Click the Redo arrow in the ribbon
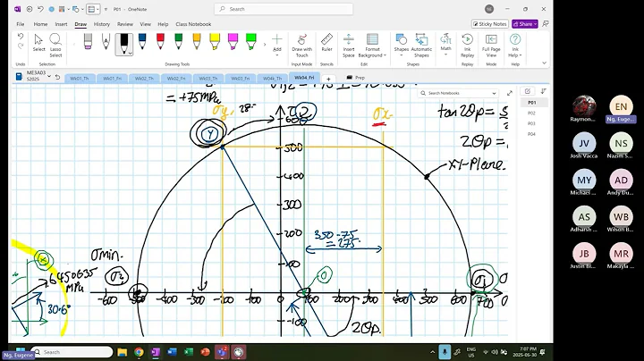Image resolution: width=644 pixels, height=361 pixels. tap(20, 46)
